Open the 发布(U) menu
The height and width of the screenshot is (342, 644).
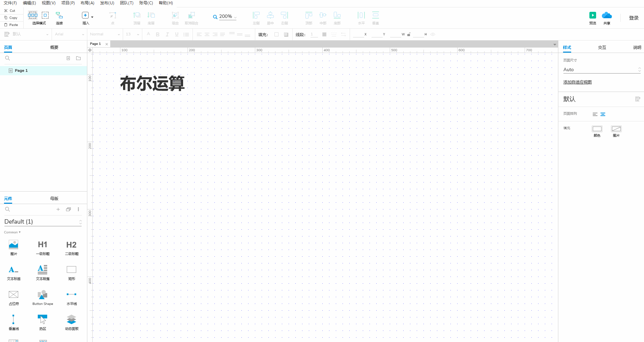pos(107,3)
